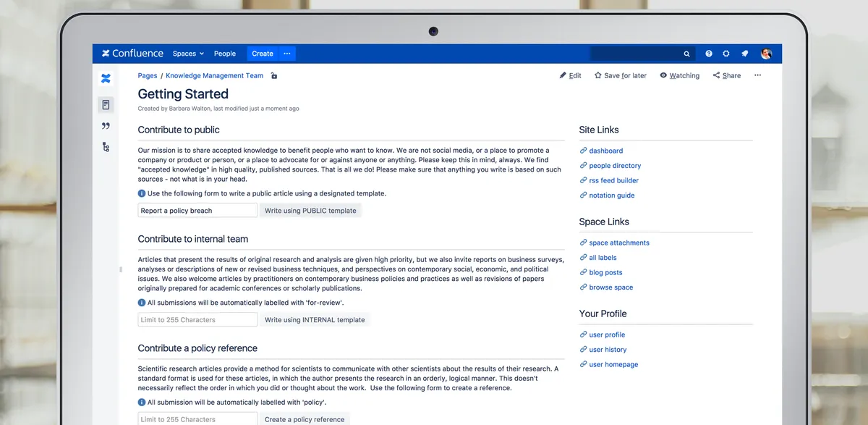Click the 'Report a policy breach' input field
This screenshot has width=868, height=425.
197,211
